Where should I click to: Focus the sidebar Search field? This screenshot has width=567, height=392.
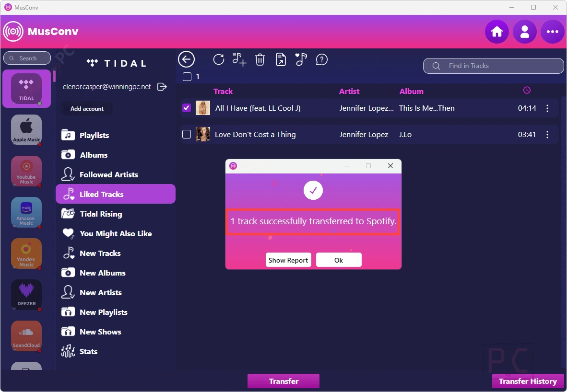(27, 58)
